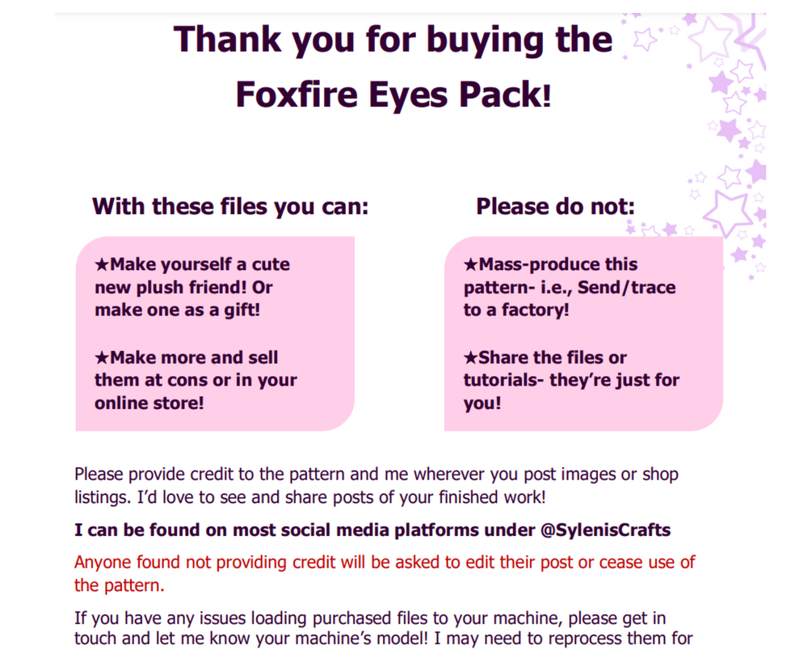
Task: Click the 'to a factory!' text in the right box
Action: point(516,310)
